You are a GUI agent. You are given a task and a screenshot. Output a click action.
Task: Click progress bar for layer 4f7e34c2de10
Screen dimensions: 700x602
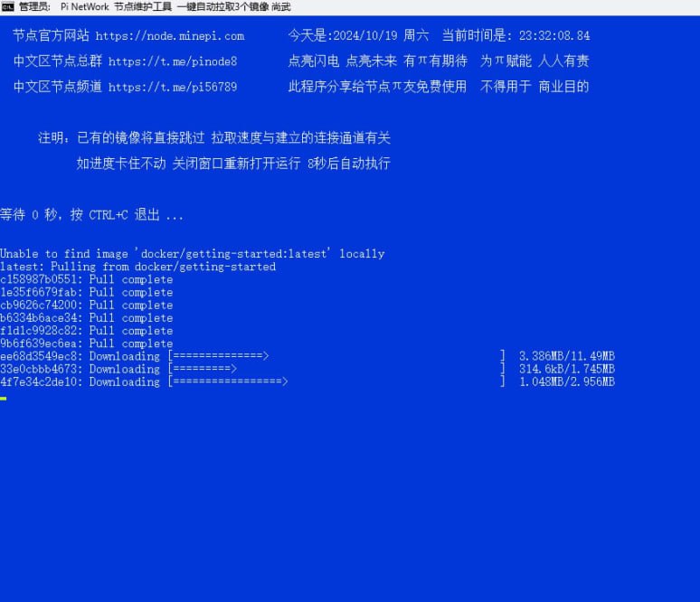click(228, 381)
